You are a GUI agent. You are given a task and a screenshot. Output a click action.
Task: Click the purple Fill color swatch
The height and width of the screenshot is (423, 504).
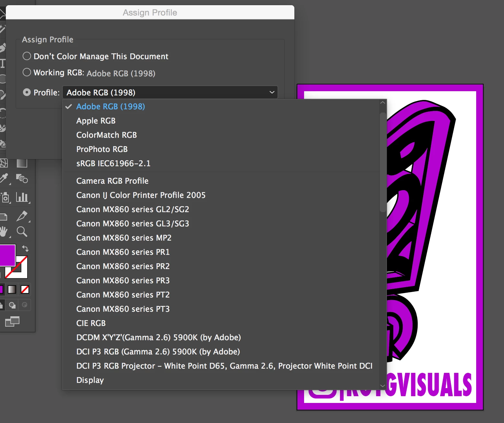[7, 255]
